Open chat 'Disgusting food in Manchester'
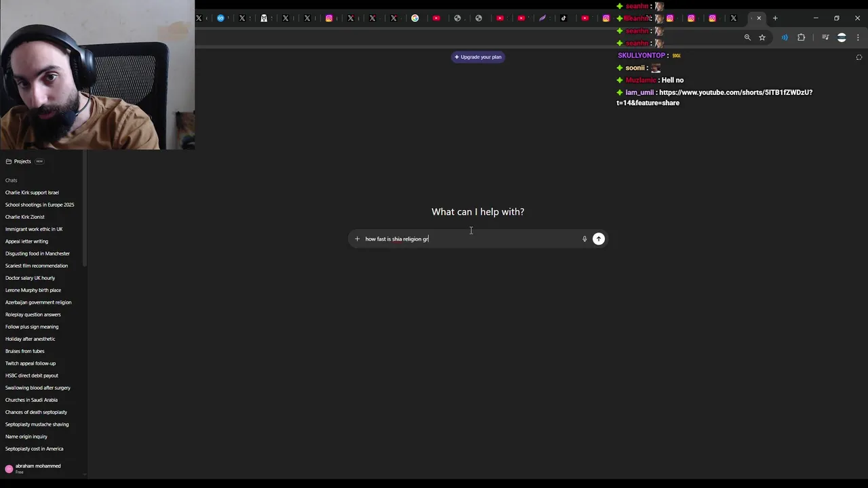868x488 pixels. 37,253
